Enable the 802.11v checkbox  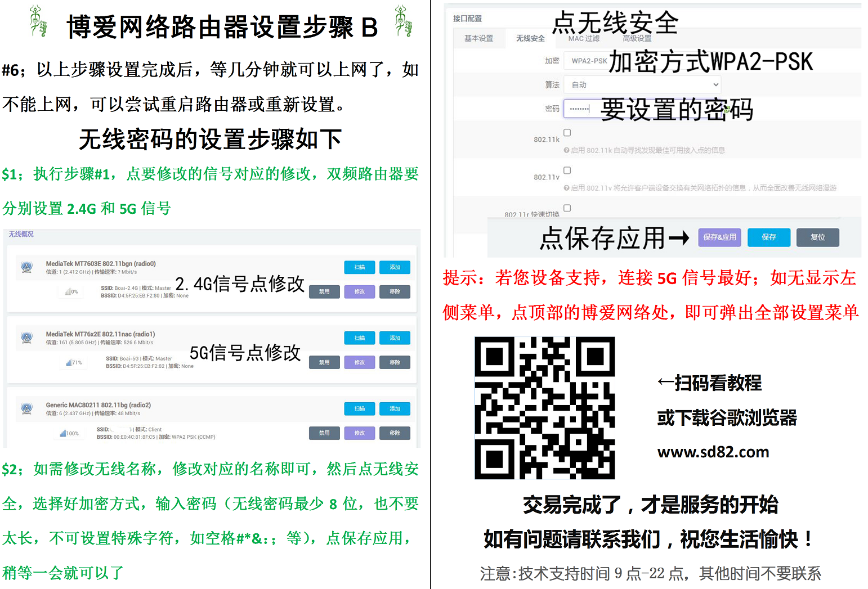click(567, 170)
